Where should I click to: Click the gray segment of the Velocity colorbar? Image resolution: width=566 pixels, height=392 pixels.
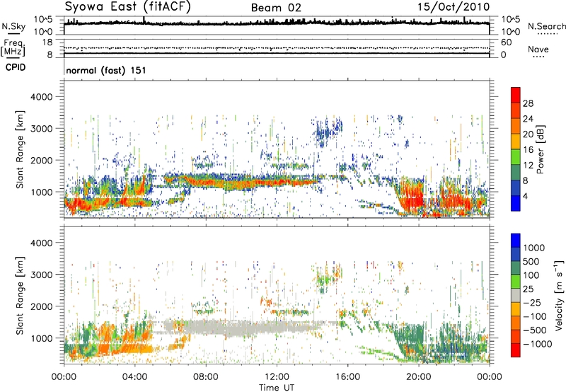tap(516, 296)
